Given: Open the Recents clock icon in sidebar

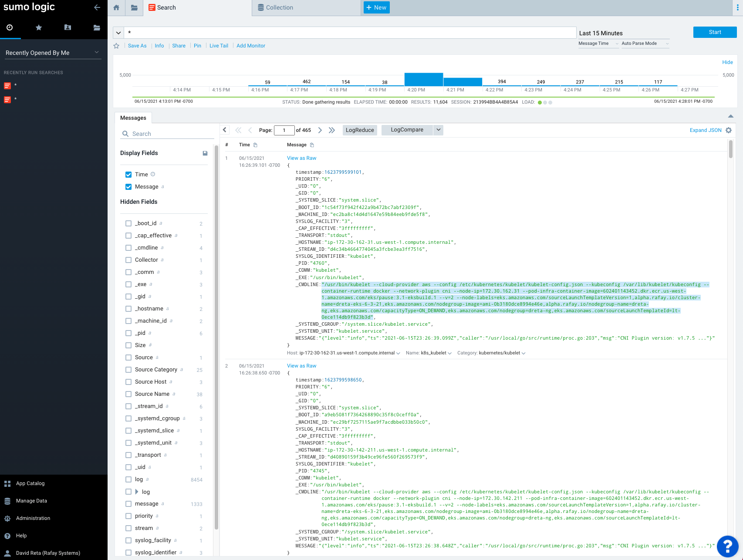Looking at the screenshot, I should point(10,27).
